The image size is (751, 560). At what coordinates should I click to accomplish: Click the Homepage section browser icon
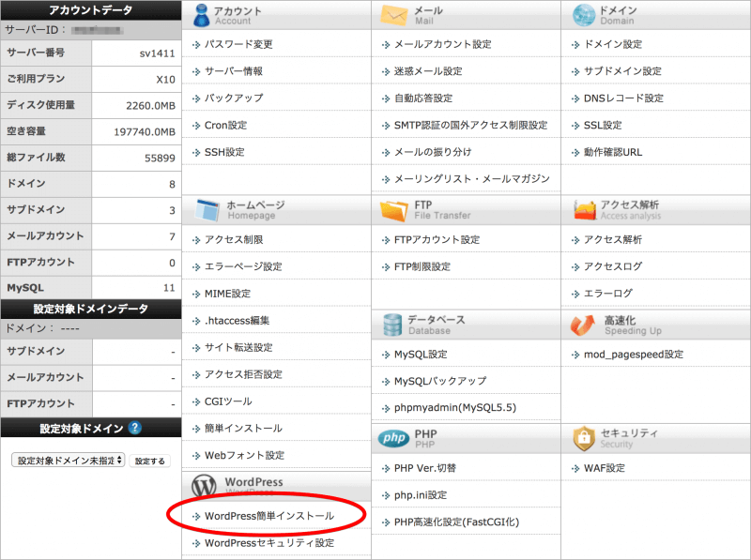coord(207,210)
